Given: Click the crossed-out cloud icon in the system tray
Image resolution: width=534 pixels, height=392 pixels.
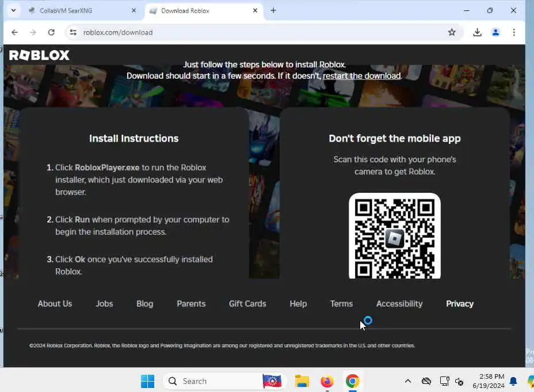Looking at the screenshot, I should [x=426, y=381].
